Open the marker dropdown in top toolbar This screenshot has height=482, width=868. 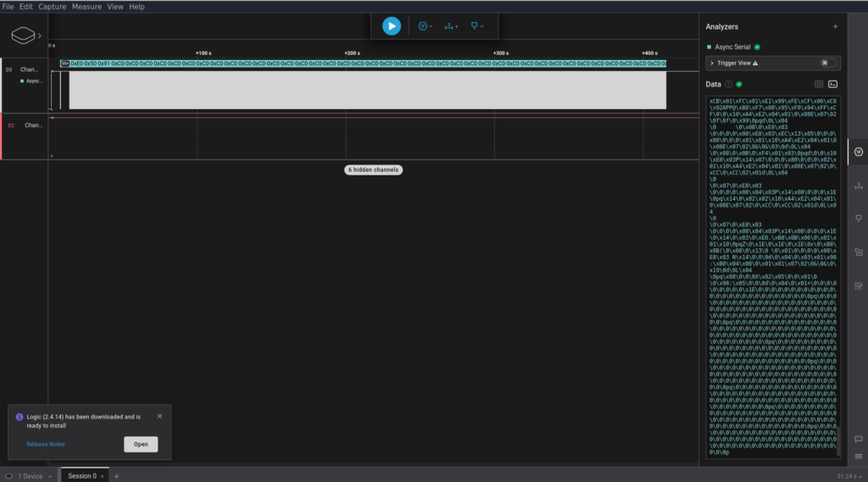click(476, 26)
